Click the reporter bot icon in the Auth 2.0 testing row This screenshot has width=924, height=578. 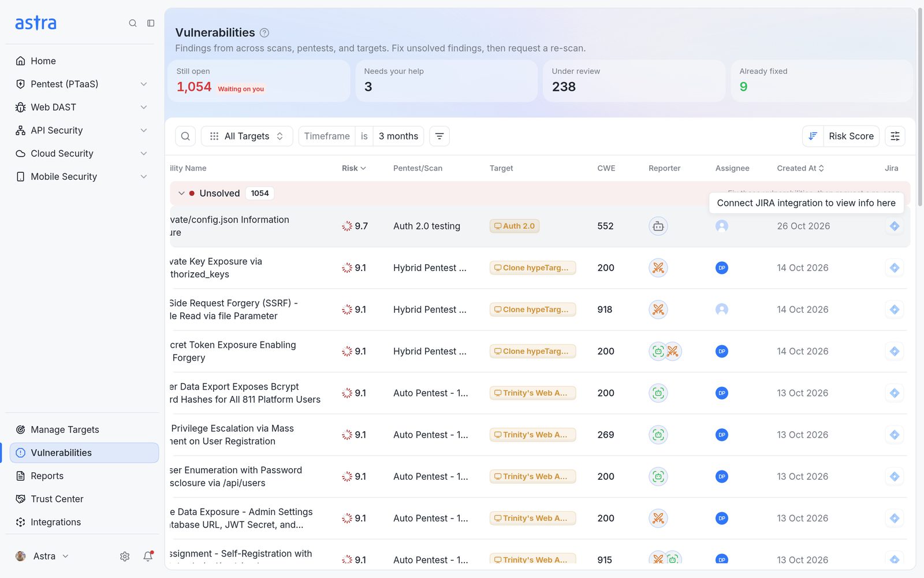(658, 226)
